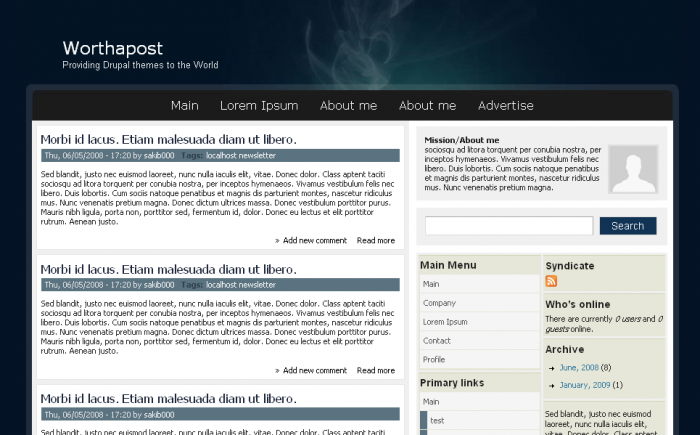Open Company in the Main Menu sidebar

click(439, 303)
